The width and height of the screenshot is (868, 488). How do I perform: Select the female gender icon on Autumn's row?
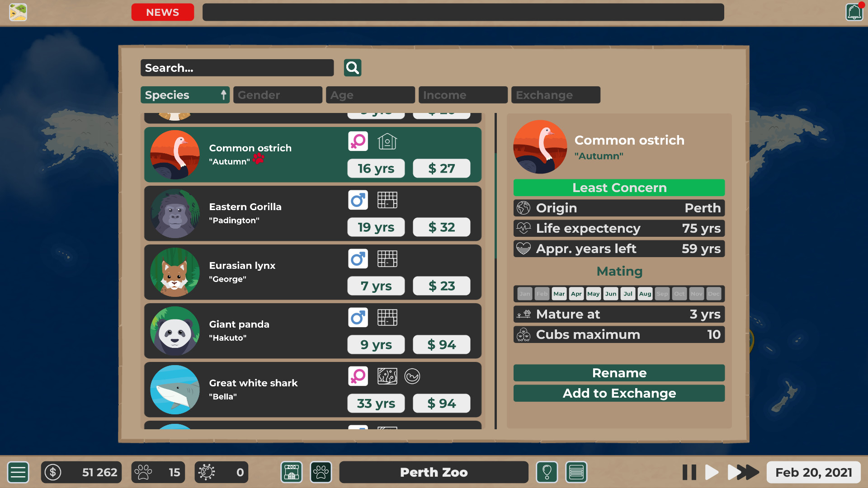coord(358,141)
